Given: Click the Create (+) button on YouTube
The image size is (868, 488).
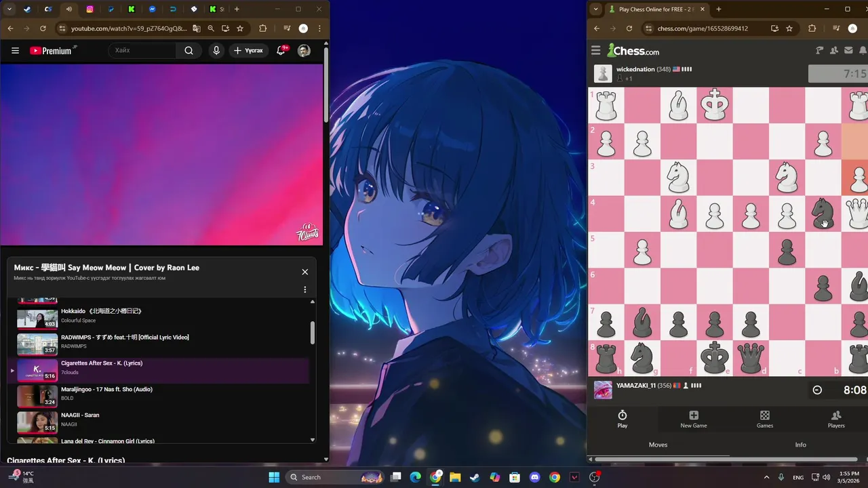Looking at the screenshot, I should click(x=248, y=50).
